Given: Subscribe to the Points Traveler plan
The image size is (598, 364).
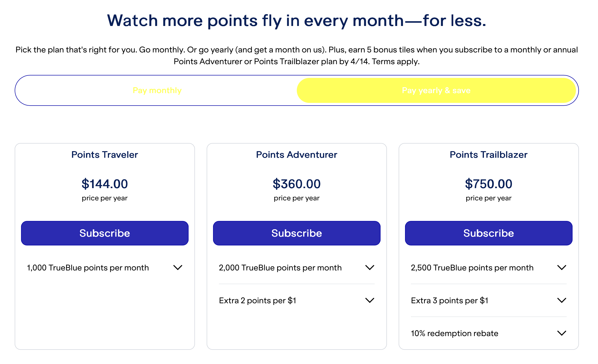Looking at the screenshot, I should tap(105, 233).
